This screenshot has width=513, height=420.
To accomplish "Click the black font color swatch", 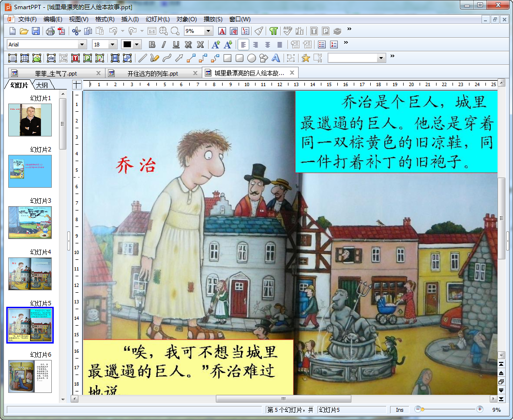I will coord(127,45).
